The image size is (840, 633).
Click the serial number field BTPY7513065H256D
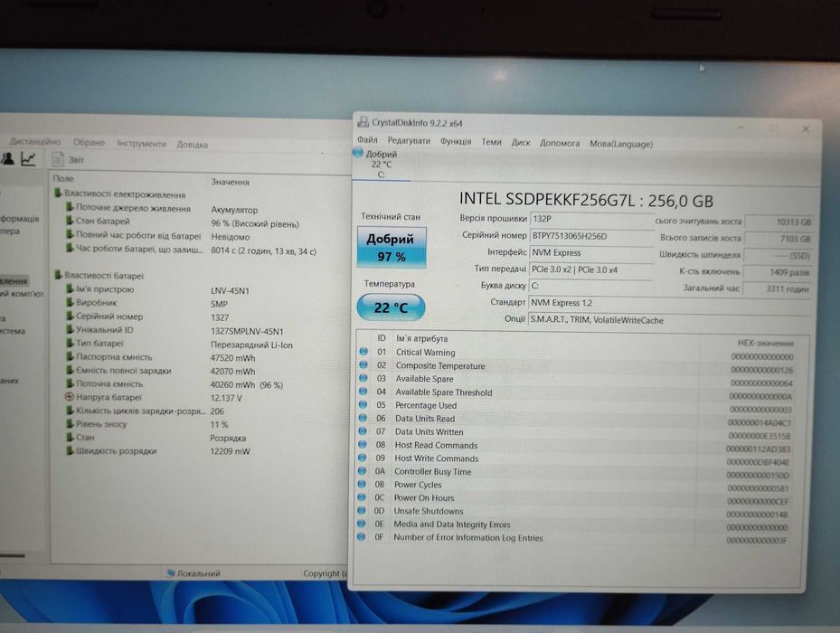[592, 236]
